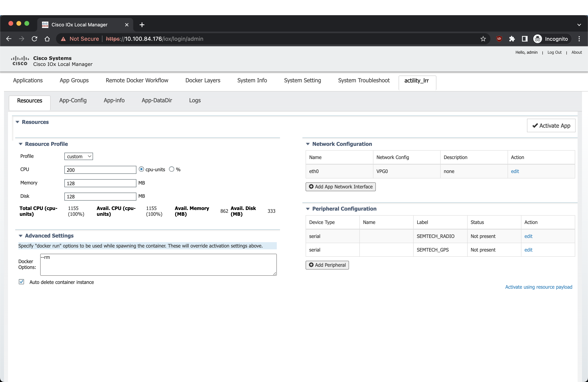Open the Chrome three-dot menu
Viewport: 588px width, 382px height.
579,39
